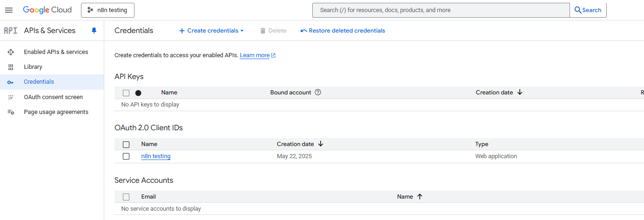Image resolution: width=644 pixels, height=220 pixels.
Task: Open the hamburger navigation menu
Action: point(8,10)
